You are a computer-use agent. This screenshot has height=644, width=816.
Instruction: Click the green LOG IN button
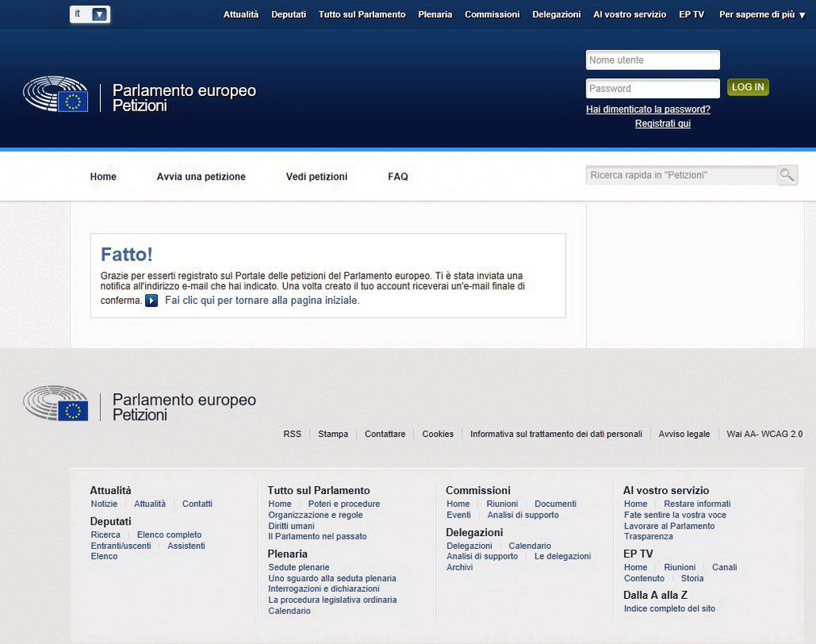pyautogui.click(x=747, y=87)
